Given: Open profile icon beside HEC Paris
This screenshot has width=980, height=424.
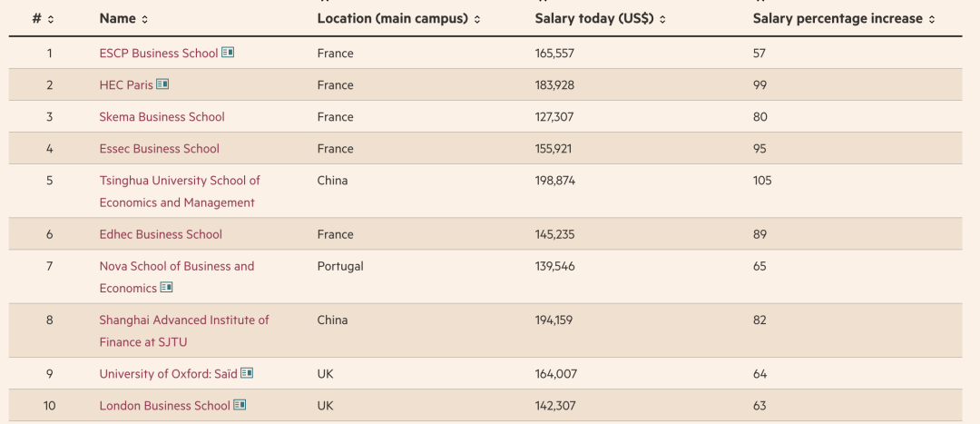Looking at the screenshot, I should [162, 84].
